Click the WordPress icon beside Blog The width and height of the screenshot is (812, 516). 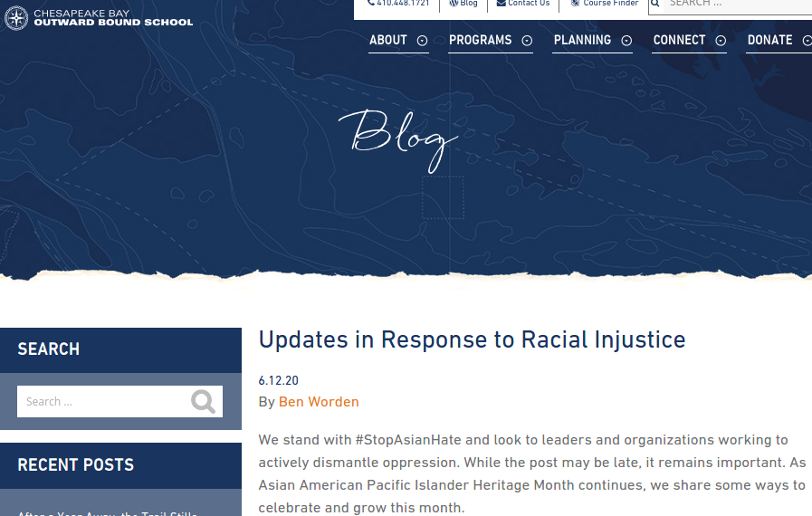(454, 3)
